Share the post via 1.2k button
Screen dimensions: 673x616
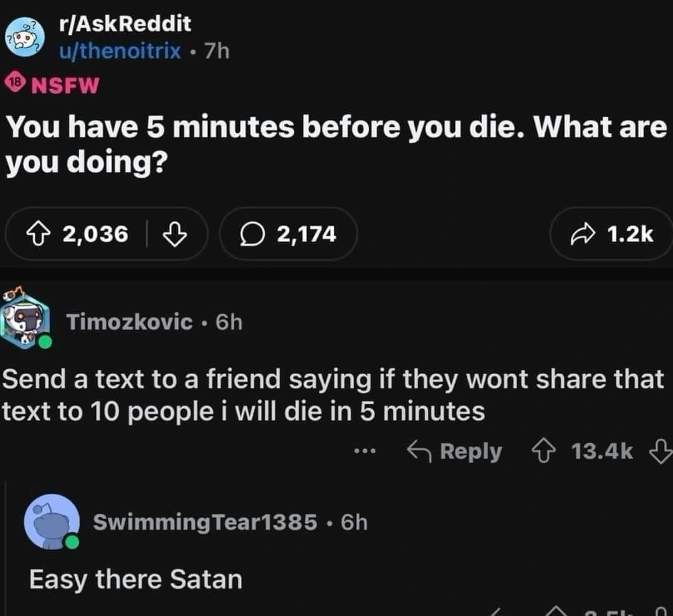coord(611,234)
